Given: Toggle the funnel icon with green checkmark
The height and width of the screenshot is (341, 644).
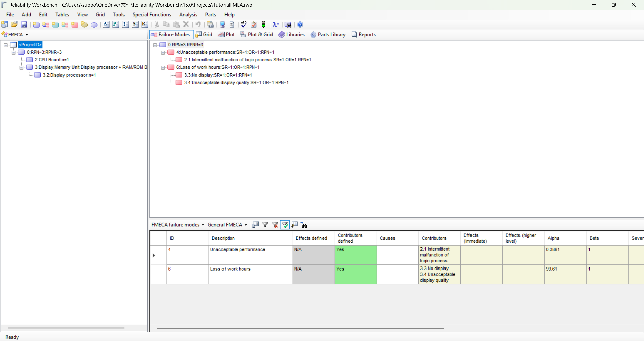Looking at the screenshot, I should (x=285, y=225).
